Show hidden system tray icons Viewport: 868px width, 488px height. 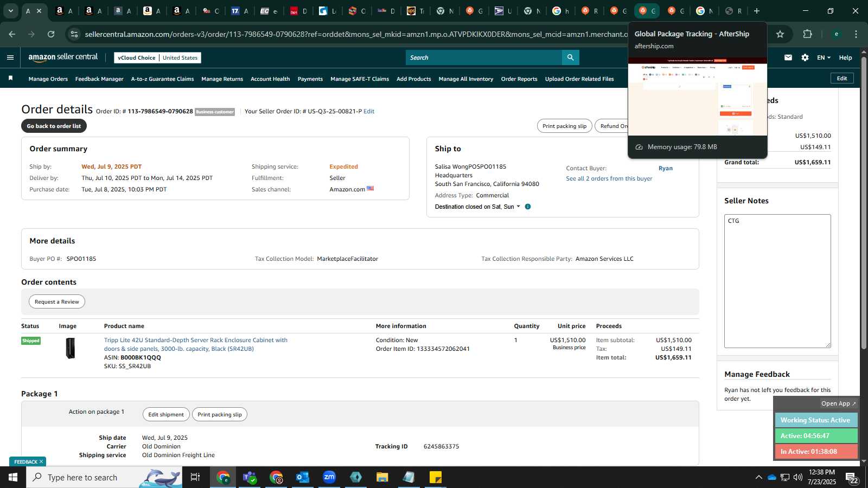pyautogui.click(x=758, y=477)
